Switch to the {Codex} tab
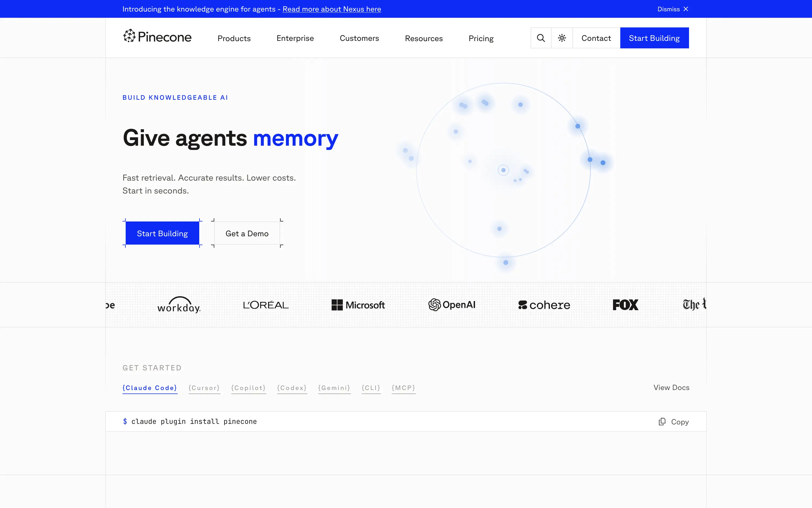This screenshot has height=508, width=812. (x=292, y=388)
